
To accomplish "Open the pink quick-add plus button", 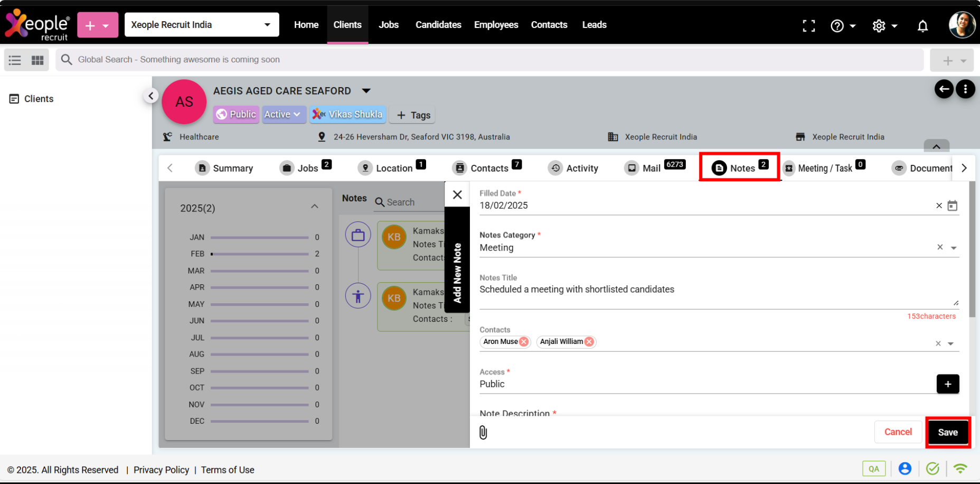I will pos(98,25).
